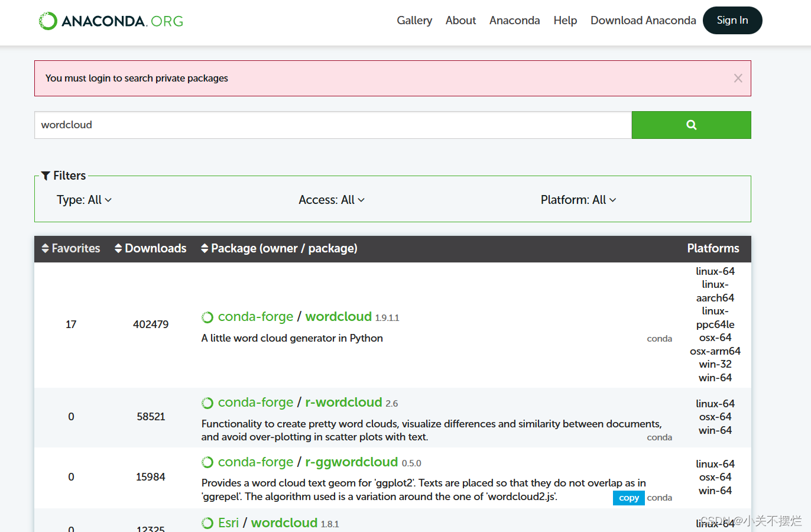Click the package icon next to r-wordcloud
This screenshot has height=532, width=811.
207,403
